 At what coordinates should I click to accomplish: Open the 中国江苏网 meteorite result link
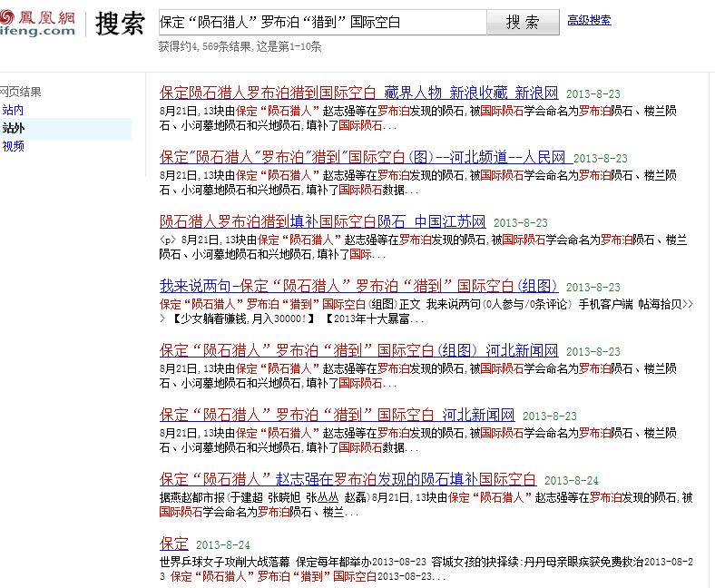coord(322,221)
